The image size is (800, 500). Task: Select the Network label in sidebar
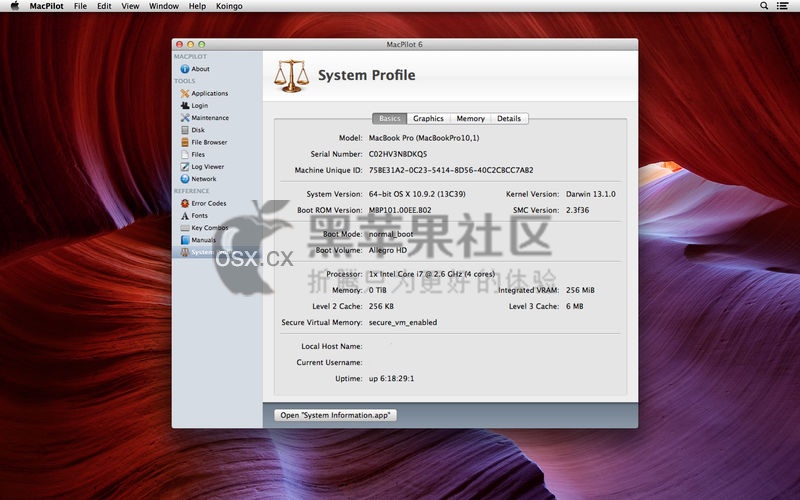coord(204,179)
